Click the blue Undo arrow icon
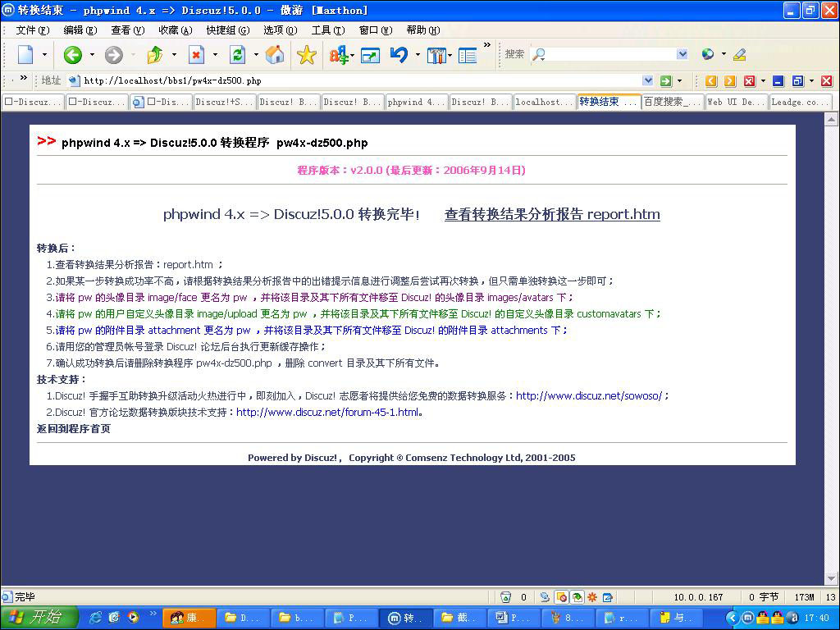 coord(399,55)
